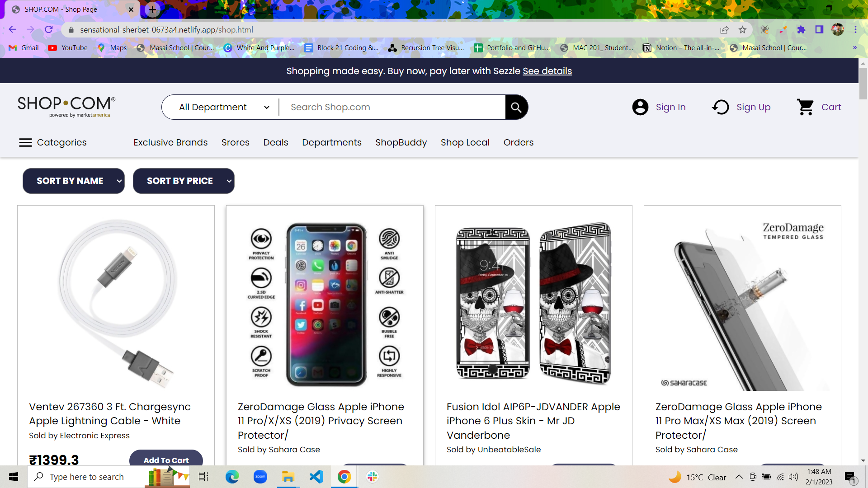
Task: Show more bookmarks with the overflow chevron
Action: tap(854, 47)
